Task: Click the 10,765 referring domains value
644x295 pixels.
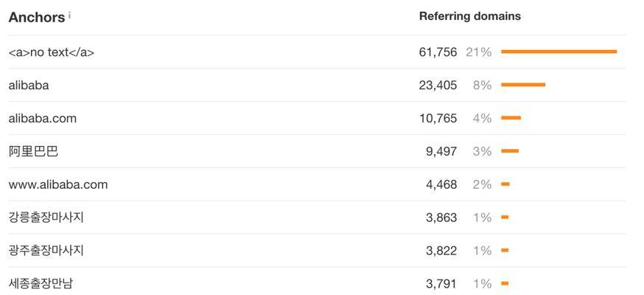Action: pyautogui.click(x=438, y=118)
